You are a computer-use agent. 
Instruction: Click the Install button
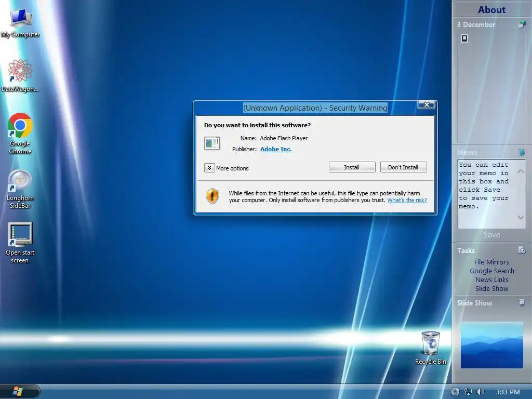tap(352, 167)
